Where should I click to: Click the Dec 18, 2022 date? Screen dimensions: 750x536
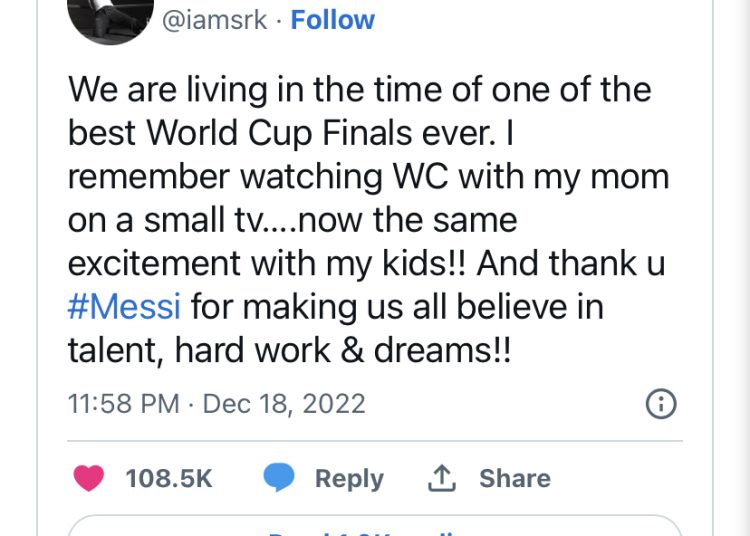tap(284, 404)
